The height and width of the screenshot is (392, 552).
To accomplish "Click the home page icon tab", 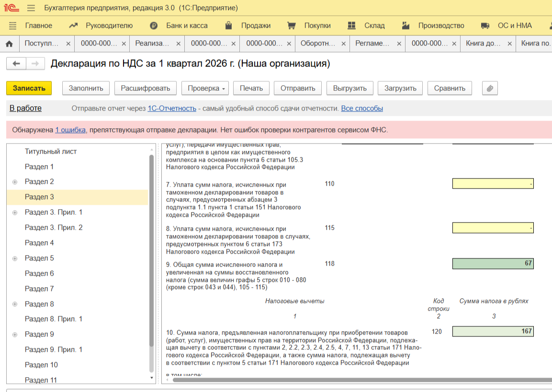I will coord(9,44).
